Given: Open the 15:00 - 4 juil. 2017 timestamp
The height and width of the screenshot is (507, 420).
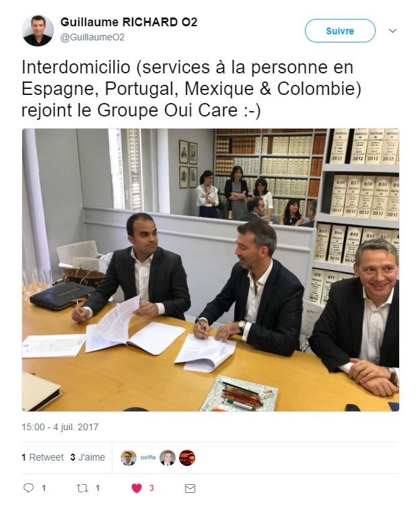Looking at the screenshot, I should pyautogui.click(x=60, y=427).
